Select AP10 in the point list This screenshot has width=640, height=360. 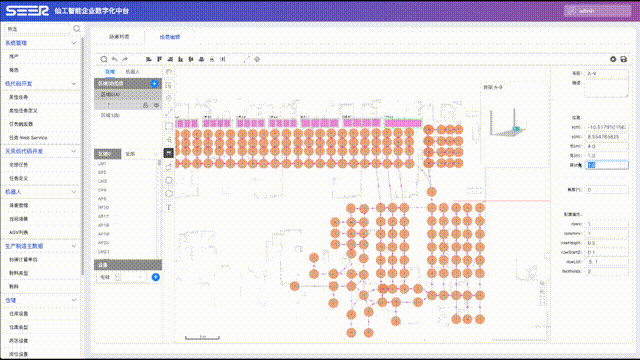(x=103, y=208)
